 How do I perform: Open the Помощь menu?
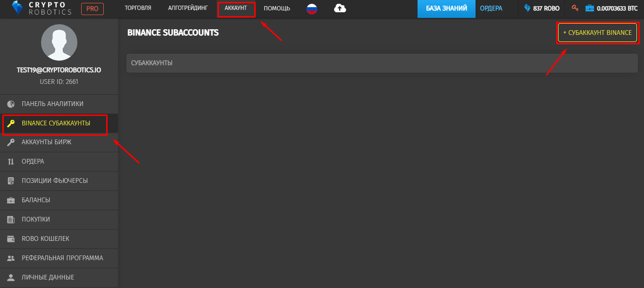[x=277, y=8]
